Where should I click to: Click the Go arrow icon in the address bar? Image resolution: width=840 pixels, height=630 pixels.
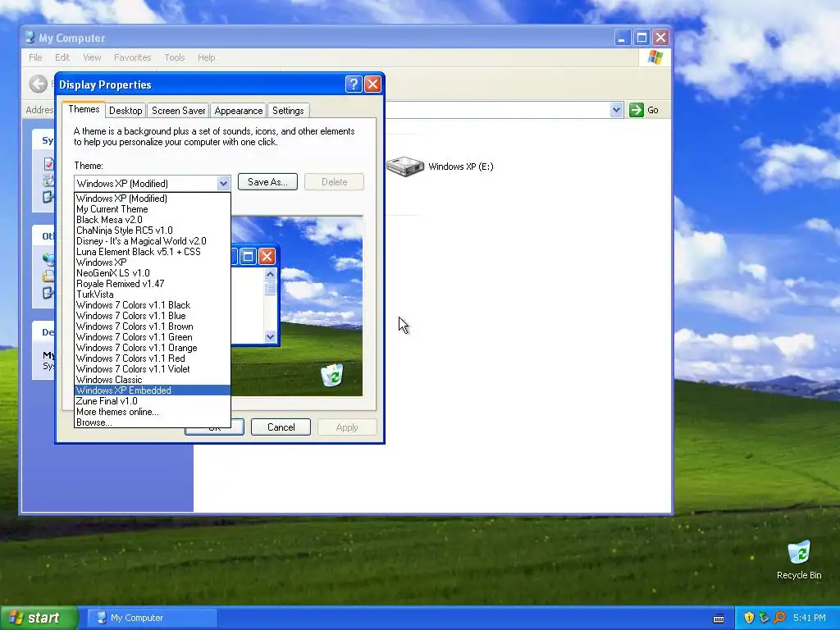636,110
